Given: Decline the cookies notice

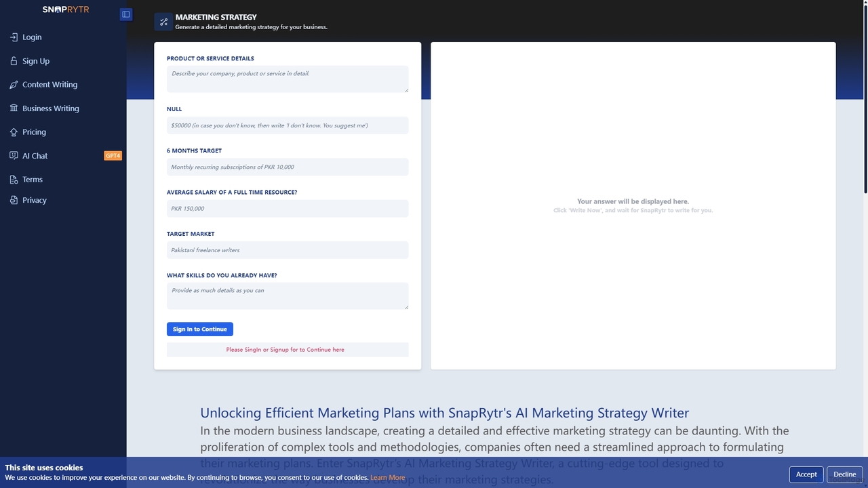Looking at the screenshot, I should (x=845, y=474).
